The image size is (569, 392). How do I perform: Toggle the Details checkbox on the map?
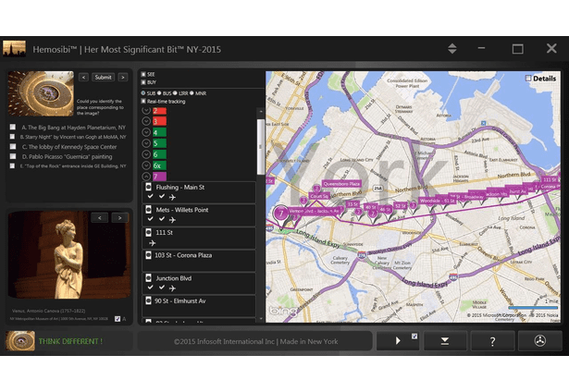click(528, 78)
